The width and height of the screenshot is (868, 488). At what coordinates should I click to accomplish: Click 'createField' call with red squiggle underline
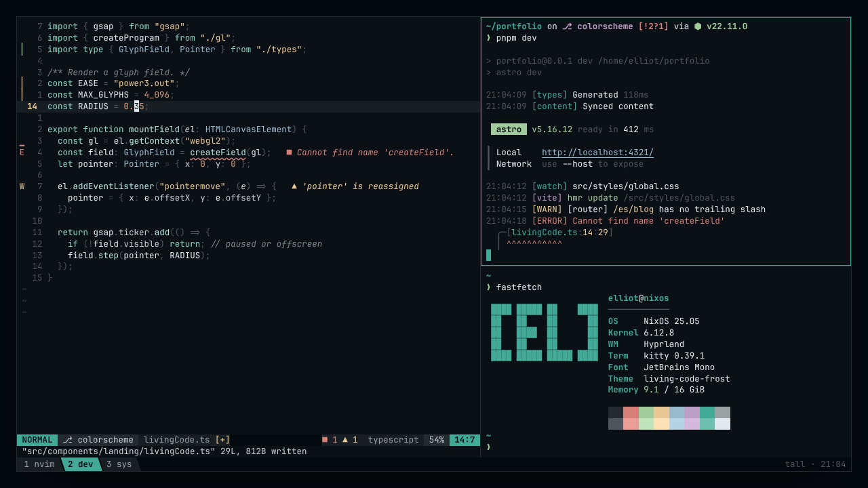coord(218,152)
